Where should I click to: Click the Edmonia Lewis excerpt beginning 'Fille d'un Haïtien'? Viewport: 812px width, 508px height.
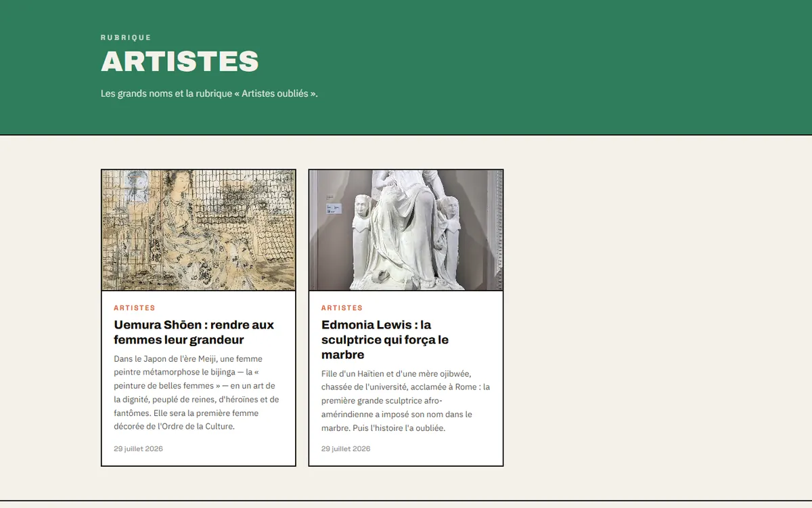405,401
